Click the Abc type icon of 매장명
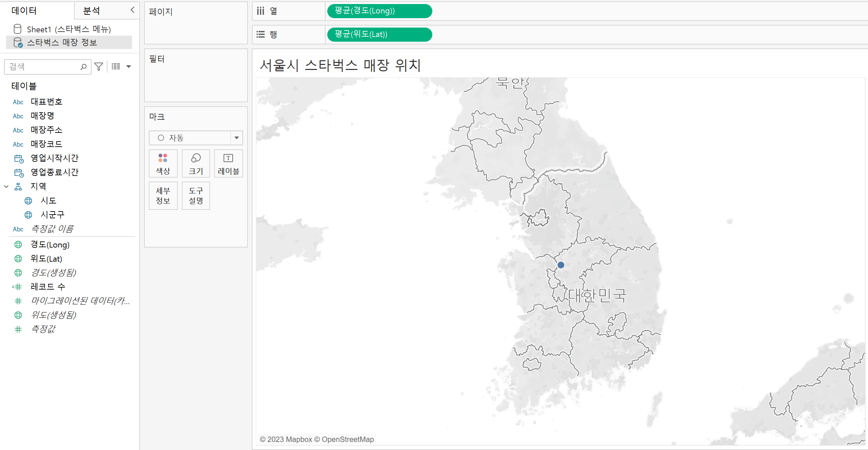 pyautogui.click(x=18, y=116)
